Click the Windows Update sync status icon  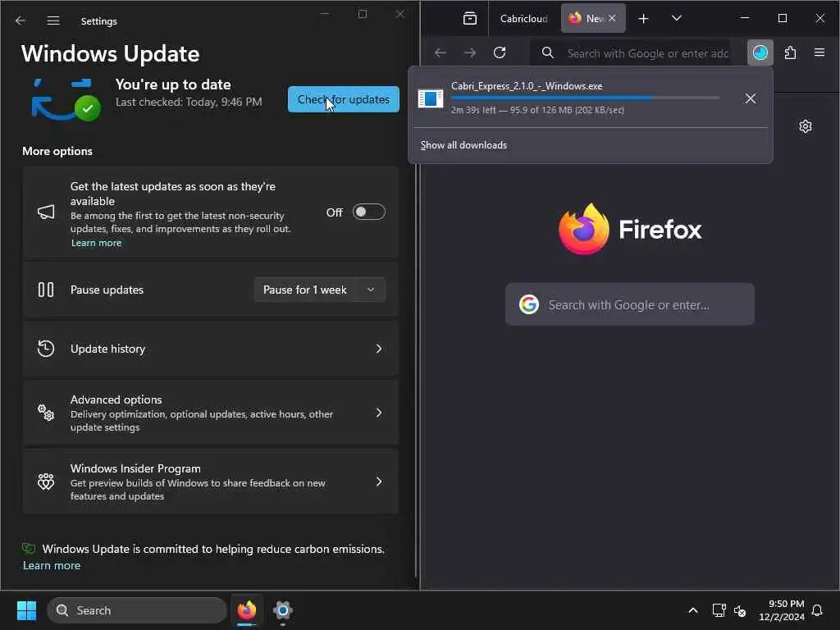click(66, 100)
